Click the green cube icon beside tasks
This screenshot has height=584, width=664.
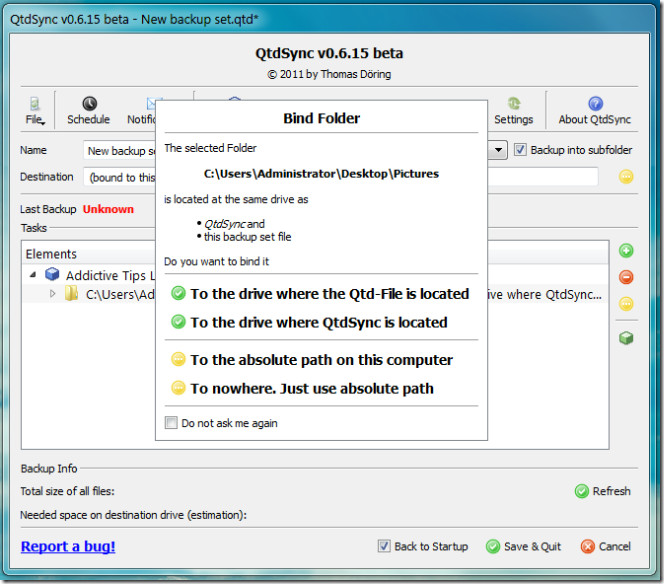point(626,338)
